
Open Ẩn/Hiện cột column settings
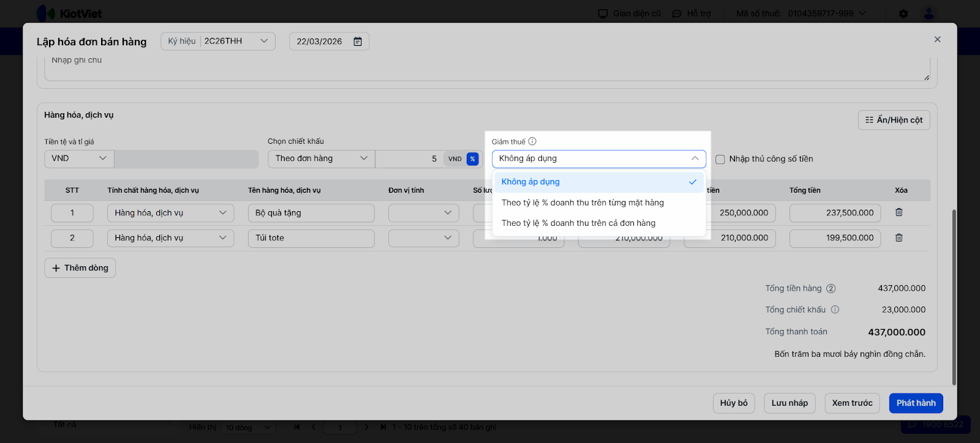(894, 120)
